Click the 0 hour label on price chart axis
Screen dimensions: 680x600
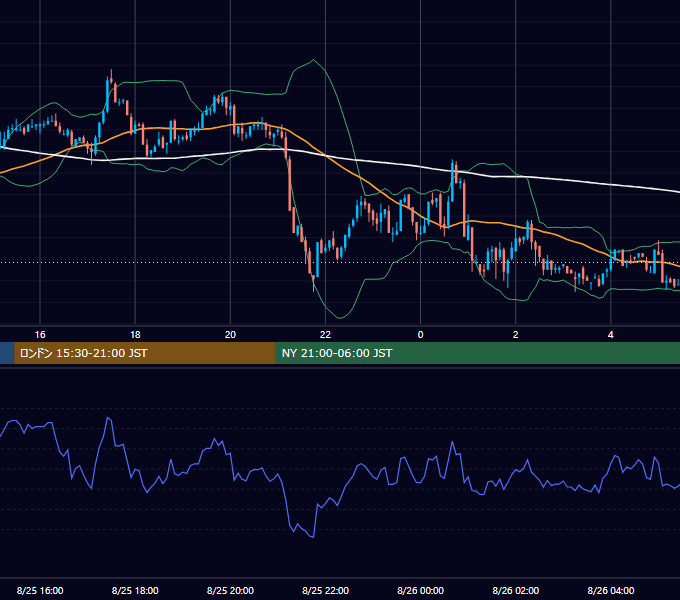[x=420, y=335]
